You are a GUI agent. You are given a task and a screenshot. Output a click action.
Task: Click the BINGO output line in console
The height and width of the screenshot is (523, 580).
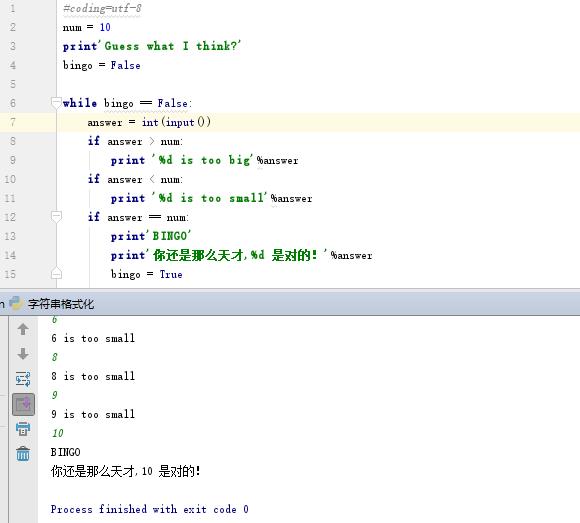tap(65, 452)
